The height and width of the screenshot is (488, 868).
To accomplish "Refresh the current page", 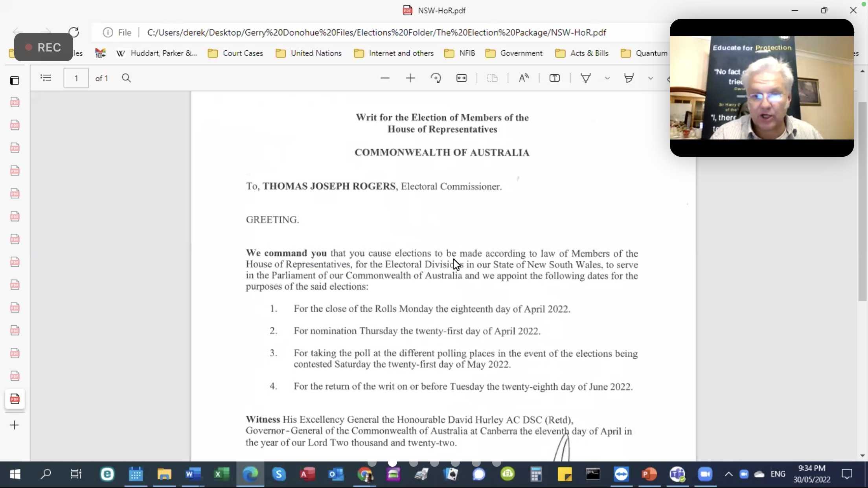I will click(x=74, y=32).
